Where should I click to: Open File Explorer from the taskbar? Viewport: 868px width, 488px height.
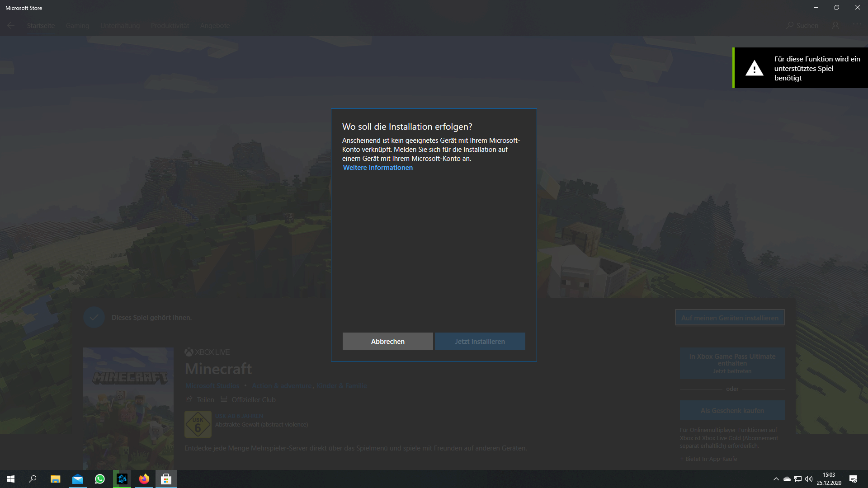coord(55,479)
